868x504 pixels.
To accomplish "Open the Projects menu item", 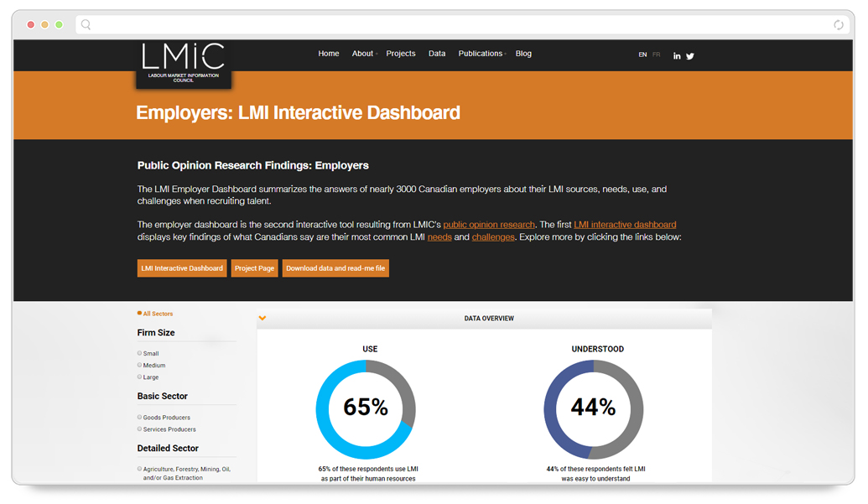I will tap(401, 54).
